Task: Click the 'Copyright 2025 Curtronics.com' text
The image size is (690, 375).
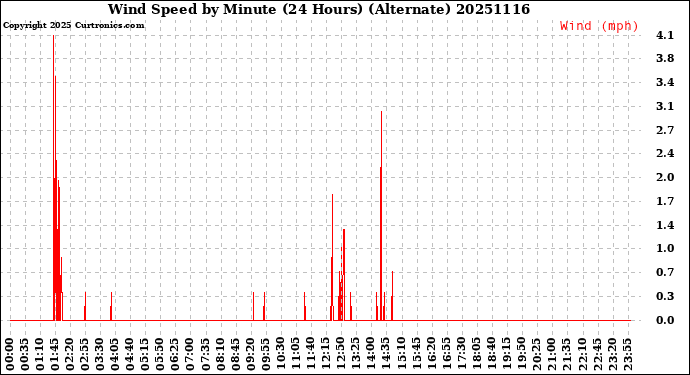Action: 73,25
